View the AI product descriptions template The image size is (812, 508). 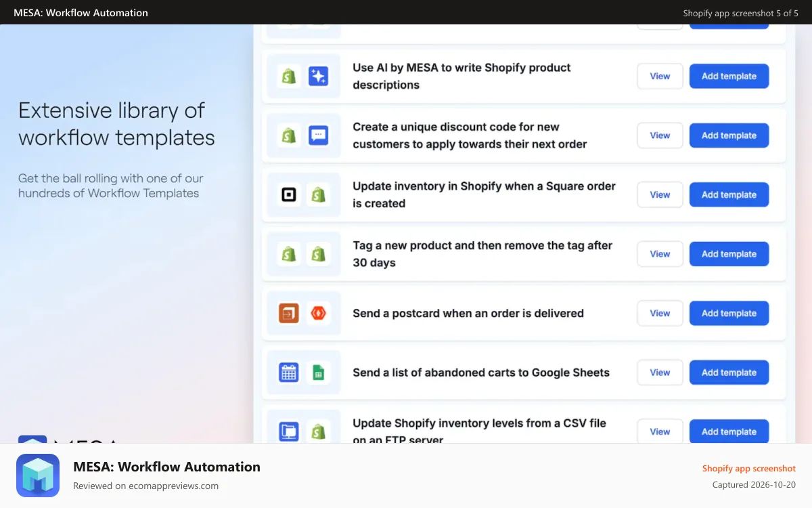pos(660,77)
